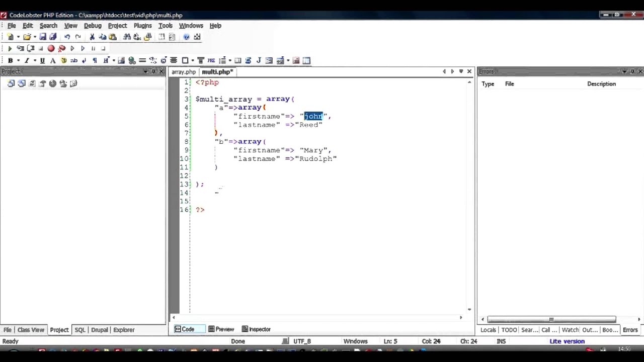Click the Save All icon
The height and width of the screenshot is (362, 644).
click(53, 37)
